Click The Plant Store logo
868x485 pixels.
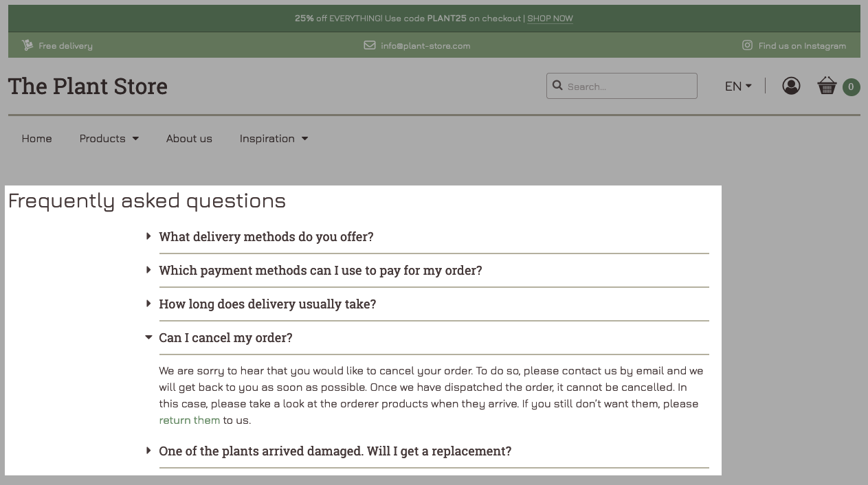click(x=87, y=86)
